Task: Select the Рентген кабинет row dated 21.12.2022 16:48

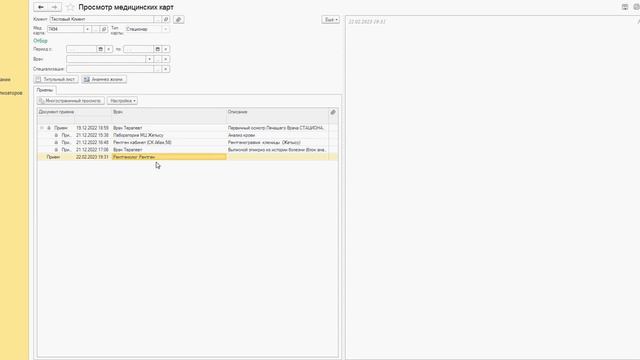Action: click(x=187, y=142)
